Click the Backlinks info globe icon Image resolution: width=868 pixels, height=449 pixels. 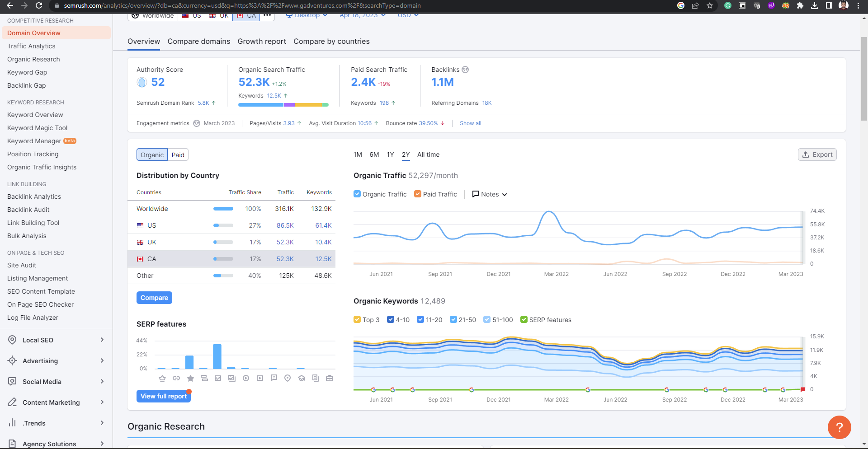pos(465,70)
